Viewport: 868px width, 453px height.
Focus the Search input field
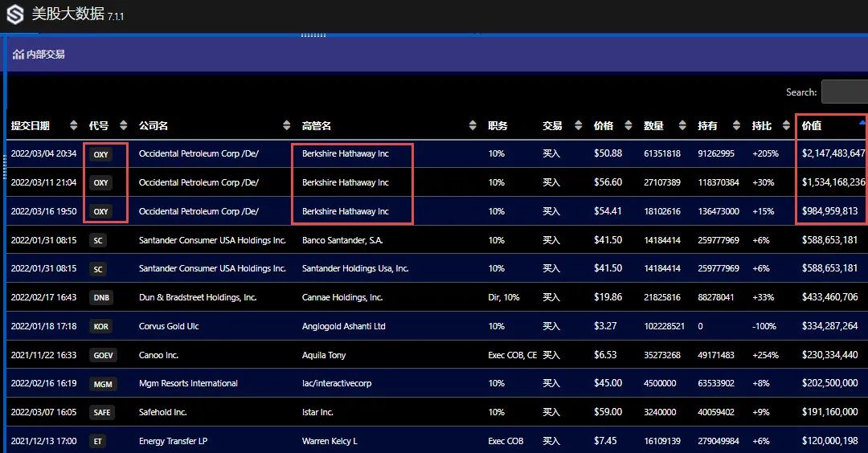coord(844,92)
